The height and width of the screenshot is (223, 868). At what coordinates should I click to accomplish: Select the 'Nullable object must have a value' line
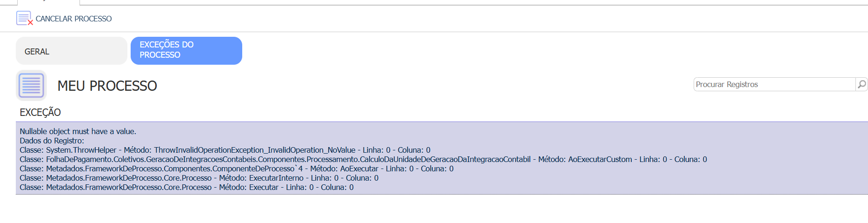78,131
